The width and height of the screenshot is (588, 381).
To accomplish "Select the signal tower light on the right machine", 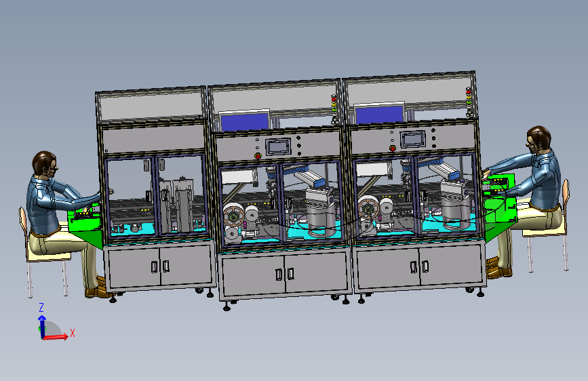I will 469,102.
